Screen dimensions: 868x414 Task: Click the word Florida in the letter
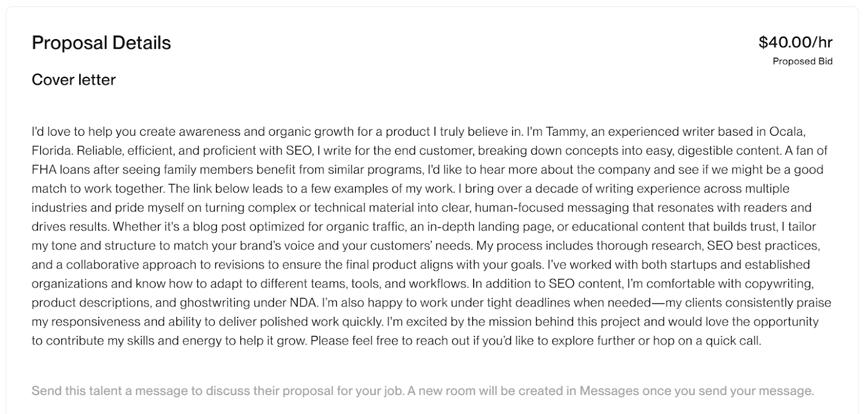pos(50,150)
